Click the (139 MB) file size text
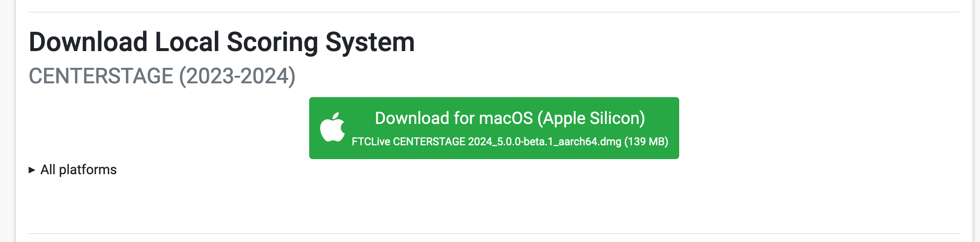 point(646,142)
